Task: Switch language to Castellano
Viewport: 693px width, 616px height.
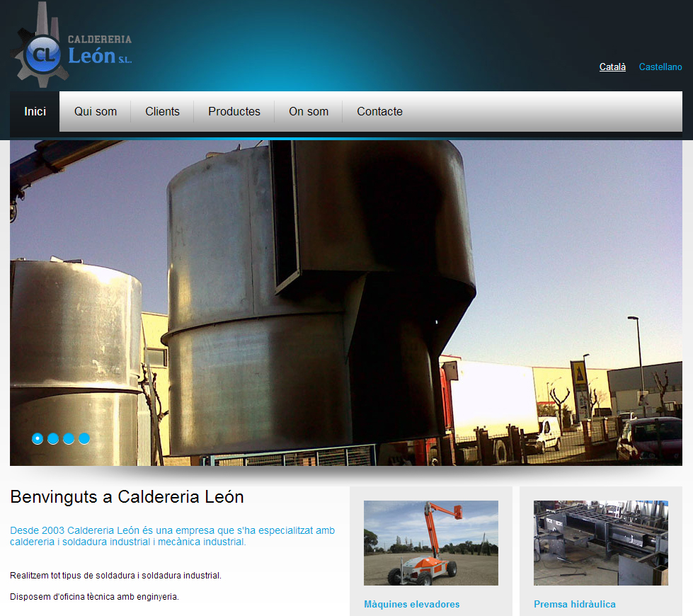Action: 660,67
